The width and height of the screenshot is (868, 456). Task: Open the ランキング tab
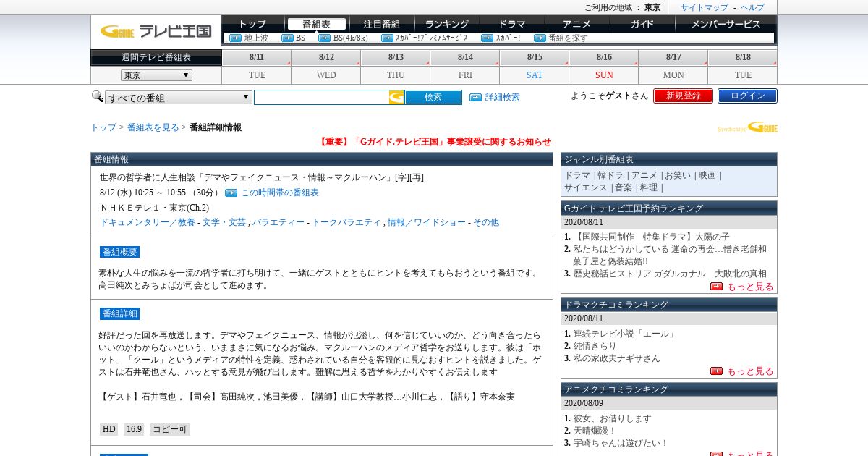coord(446,24)
